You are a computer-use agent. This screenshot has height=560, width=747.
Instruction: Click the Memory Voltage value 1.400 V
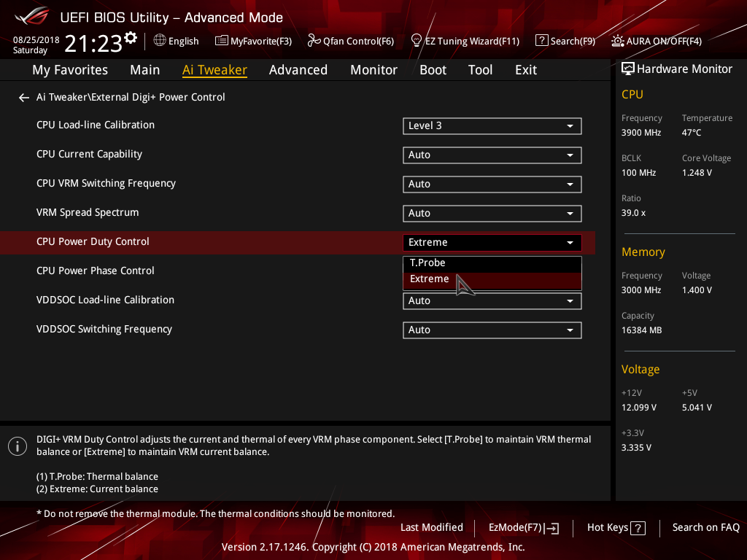click(697, 290)
